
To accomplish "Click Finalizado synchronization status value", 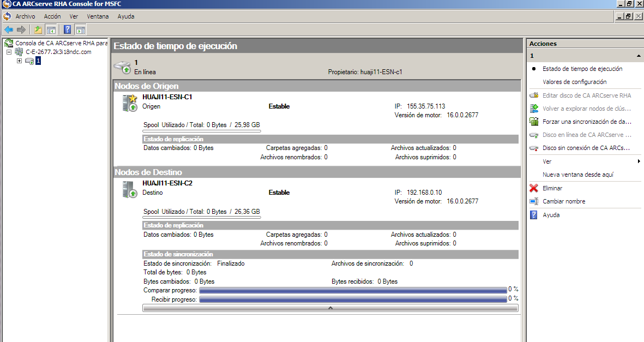I will pos(231,263).
